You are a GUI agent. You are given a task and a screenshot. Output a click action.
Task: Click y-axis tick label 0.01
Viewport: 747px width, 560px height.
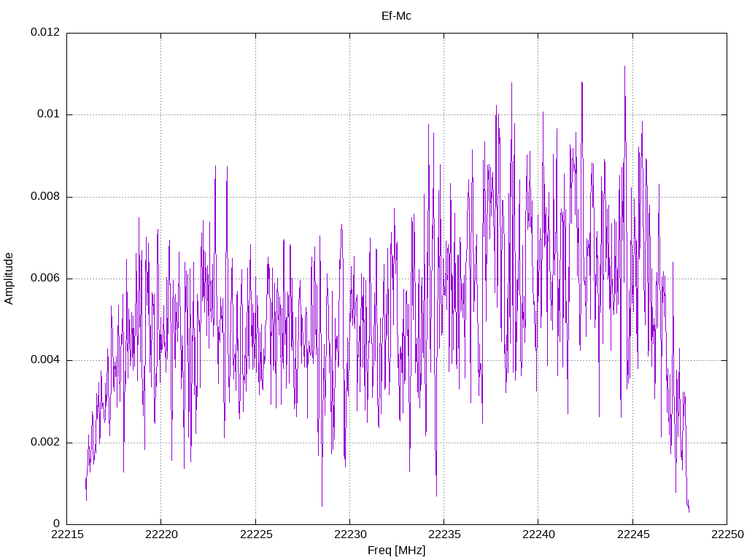(49, 114)
